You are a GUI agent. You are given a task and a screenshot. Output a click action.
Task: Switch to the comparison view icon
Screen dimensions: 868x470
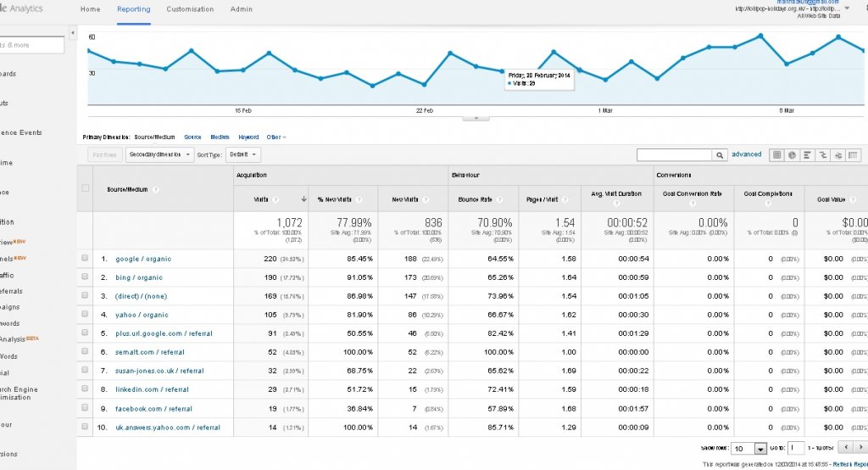click(x=822, y=155)
